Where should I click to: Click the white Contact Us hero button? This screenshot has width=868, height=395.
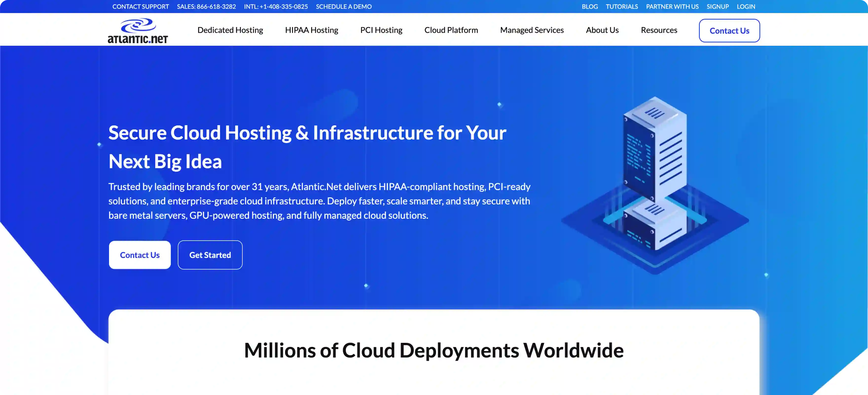[x=140, y=255]
